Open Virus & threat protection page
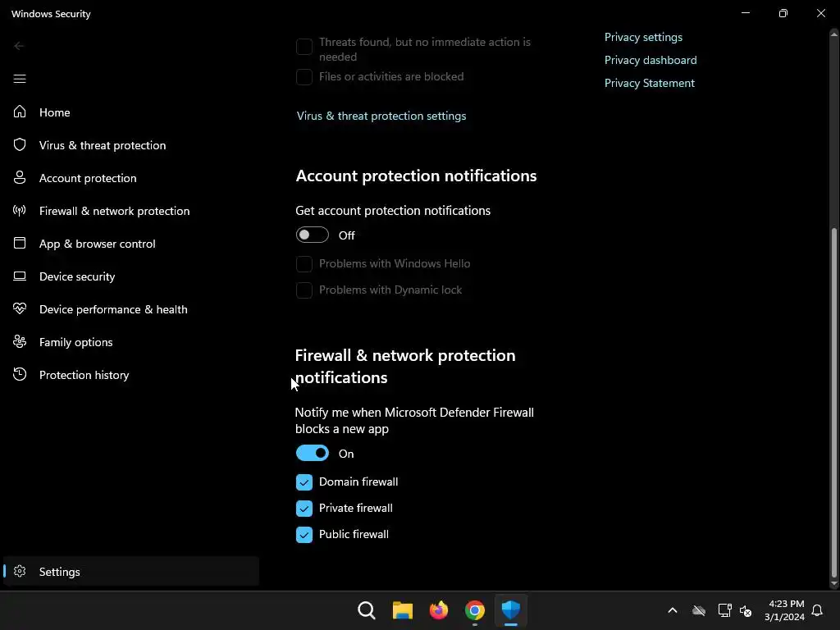840x630 pixels. coord(103,145)
